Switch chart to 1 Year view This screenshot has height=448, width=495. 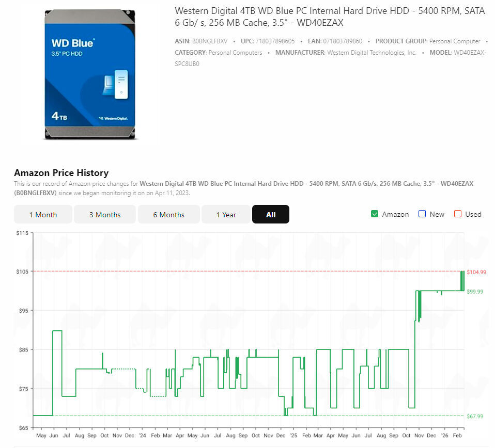pos(226,215)
